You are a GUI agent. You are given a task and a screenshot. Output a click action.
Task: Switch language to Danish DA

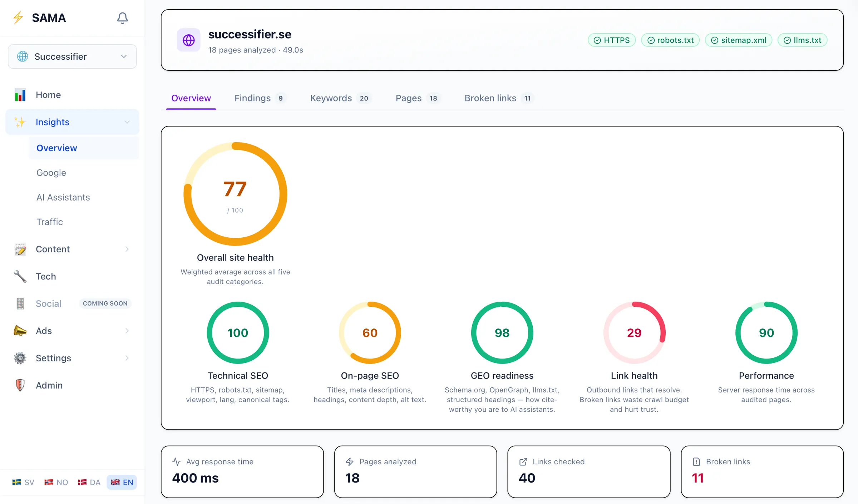[x=89, y=482]
